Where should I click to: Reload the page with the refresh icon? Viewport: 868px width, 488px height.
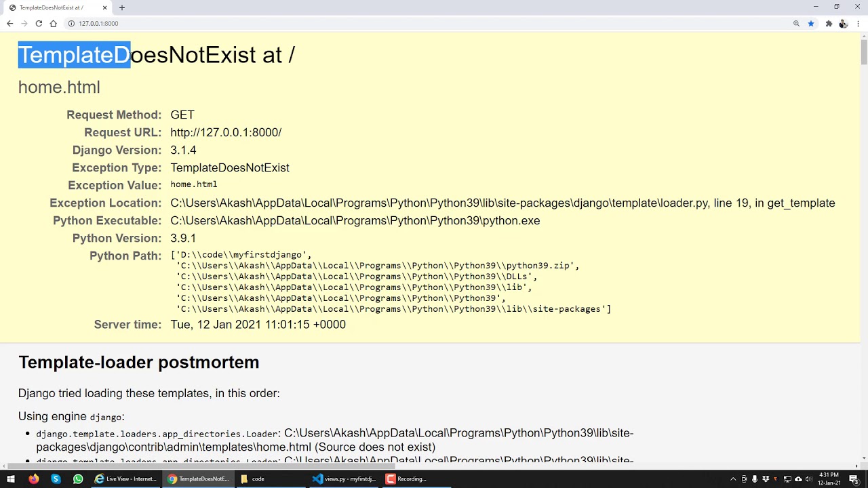coord(39,24)
